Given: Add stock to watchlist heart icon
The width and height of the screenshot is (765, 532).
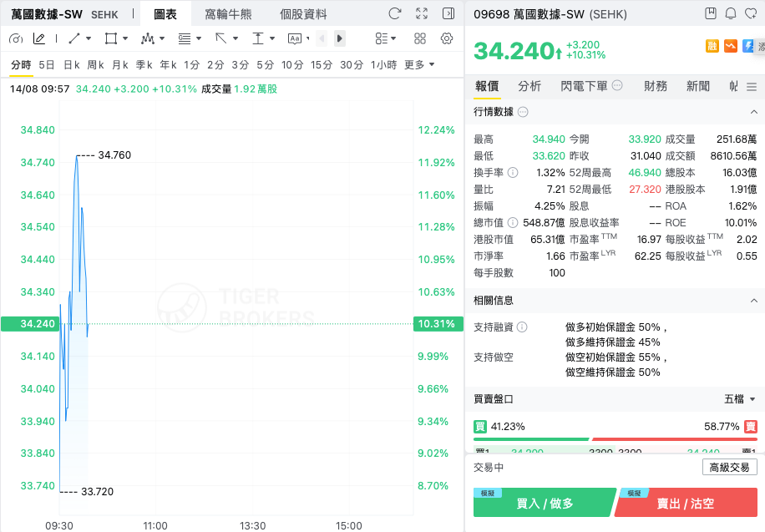Looking at the screenshot, I should tap(751, 13).
